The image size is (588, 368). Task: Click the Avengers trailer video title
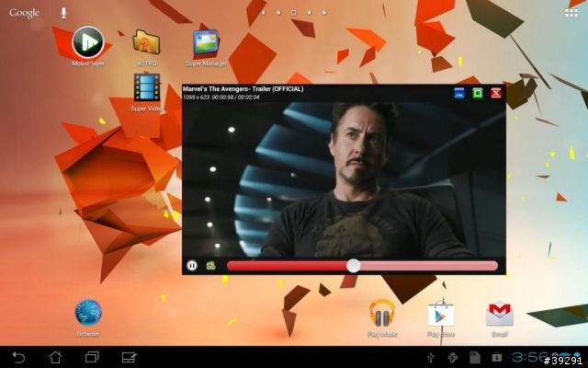(x=243, y=89)
